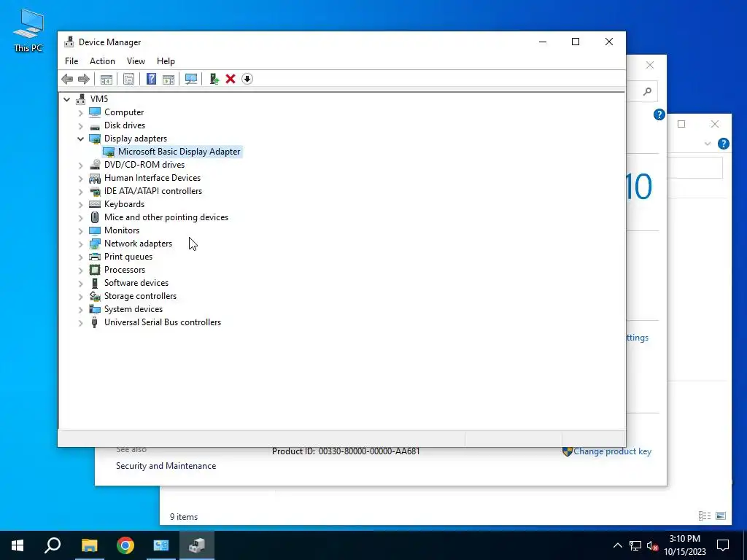Image resolution: width=747 pixels, height=560 pixels.
Task: Expand the IDE ATA/ATAPI controllers category
Action: point(80,192)
